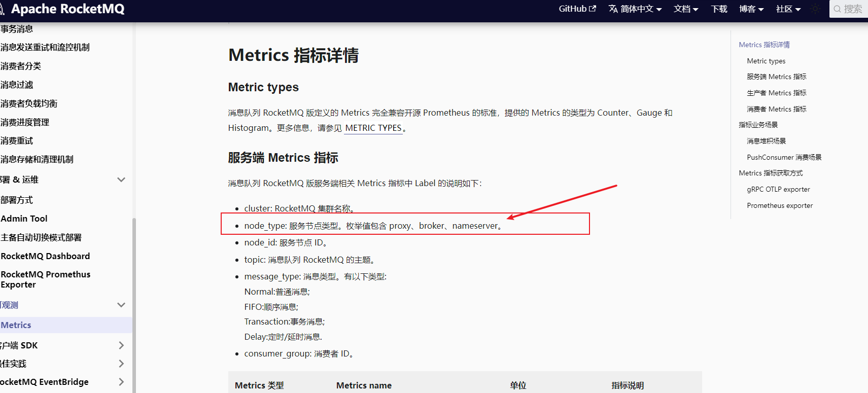Viewport: 868px width, 393px height.
Task: Follow the METRIC TYPES hyperlink
Action: [373, 128]
